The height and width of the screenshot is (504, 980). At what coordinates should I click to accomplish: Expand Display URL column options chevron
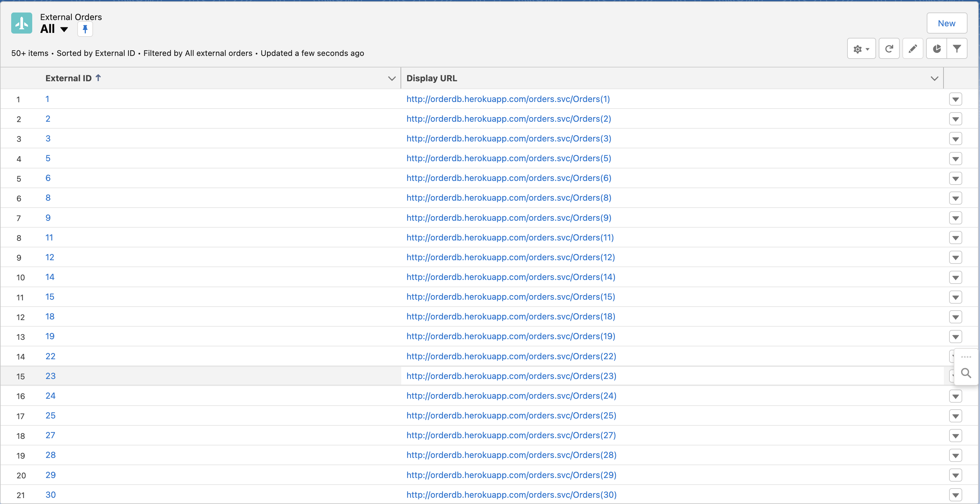point(934,78)
